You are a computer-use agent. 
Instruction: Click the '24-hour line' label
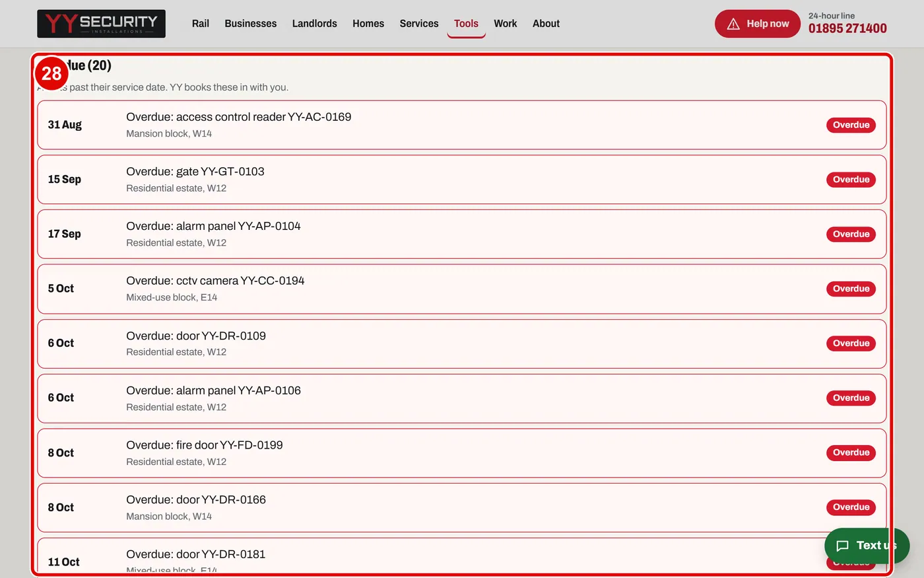pyautogui.click(x=832, y=16)
